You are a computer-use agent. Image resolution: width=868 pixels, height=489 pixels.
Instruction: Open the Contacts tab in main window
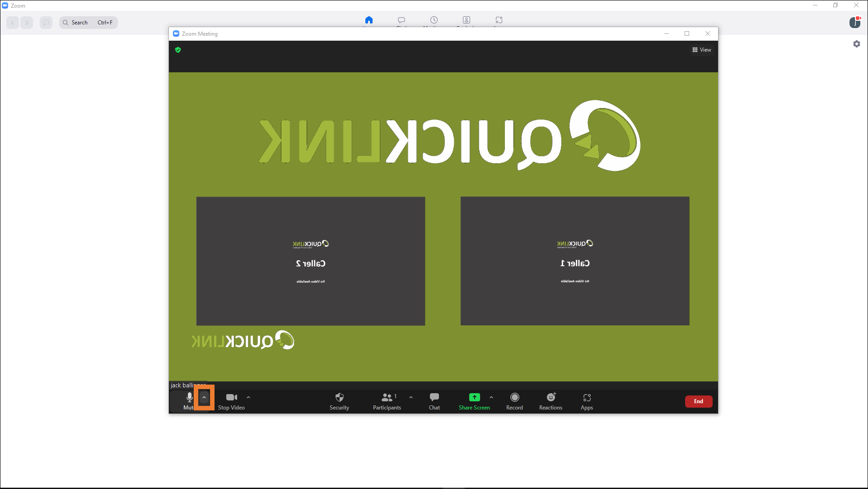click(x=467, y=20)
